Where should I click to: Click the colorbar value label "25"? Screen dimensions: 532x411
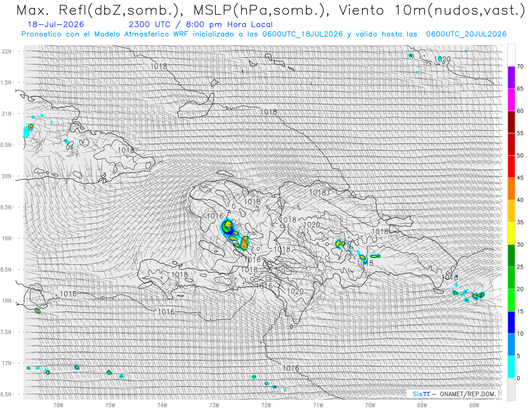tap(520, 267)
